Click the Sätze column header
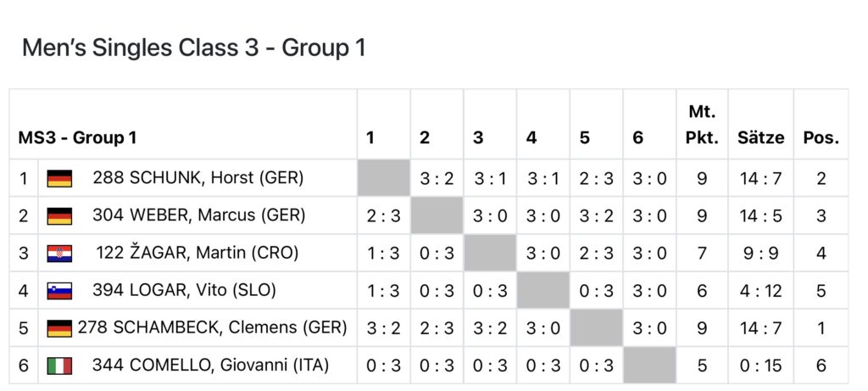The height and width of the screenshot is (391, 868). (x=760, y=137)
